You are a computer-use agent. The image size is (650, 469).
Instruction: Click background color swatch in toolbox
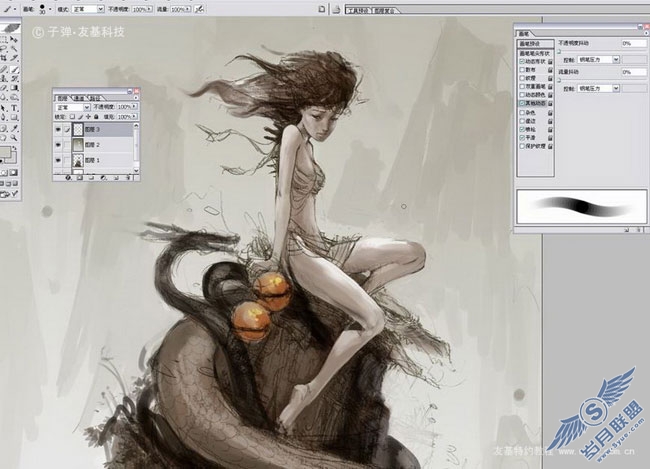click(13, 159)
